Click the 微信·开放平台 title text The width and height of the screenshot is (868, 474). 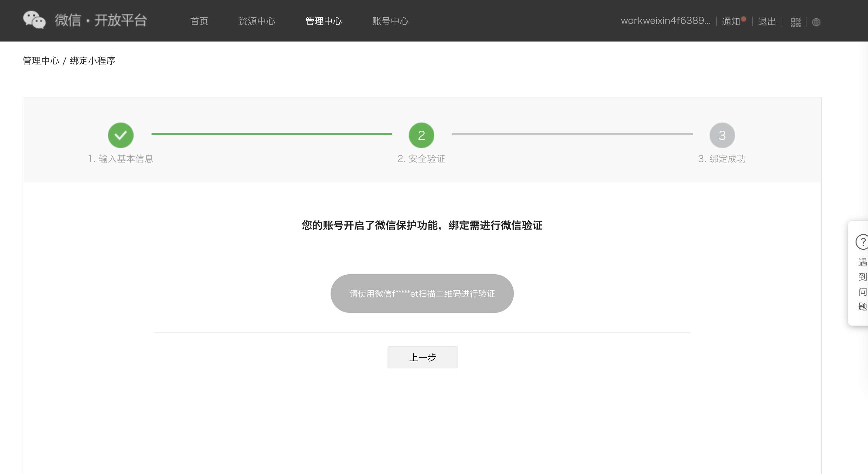pyautogui.click(x=101, y=20)
